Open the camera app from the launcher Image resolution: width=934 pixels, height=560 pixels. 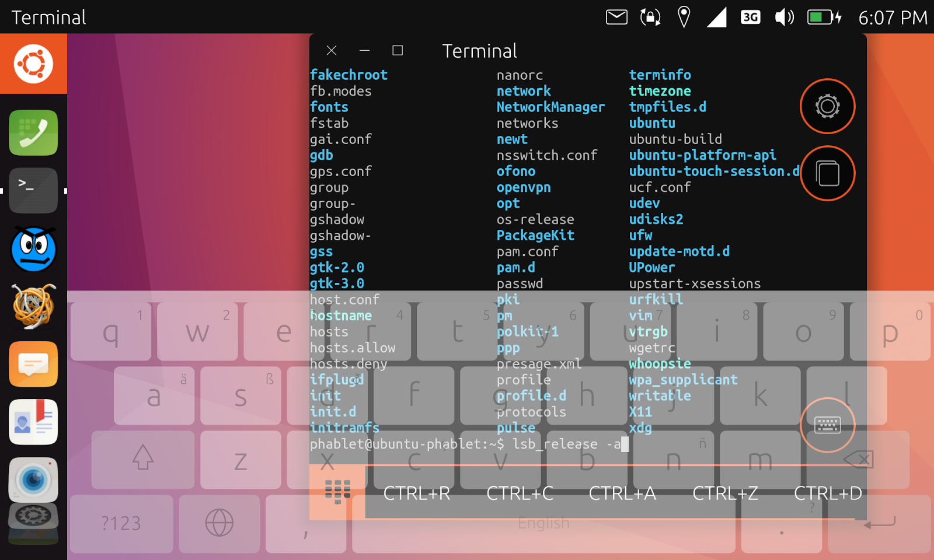point(33,480)
